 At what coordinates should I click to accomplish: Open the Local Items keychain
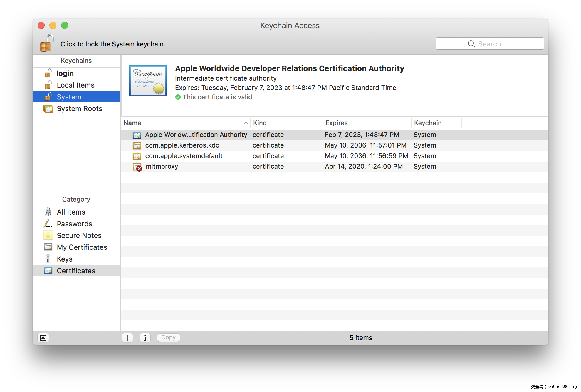tap(75, 85)
